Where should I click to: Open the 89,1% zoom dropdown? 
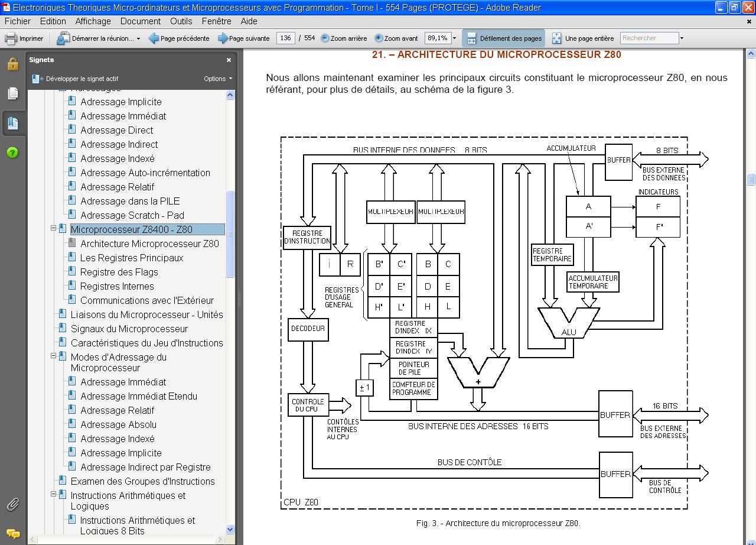click(454, 38)
